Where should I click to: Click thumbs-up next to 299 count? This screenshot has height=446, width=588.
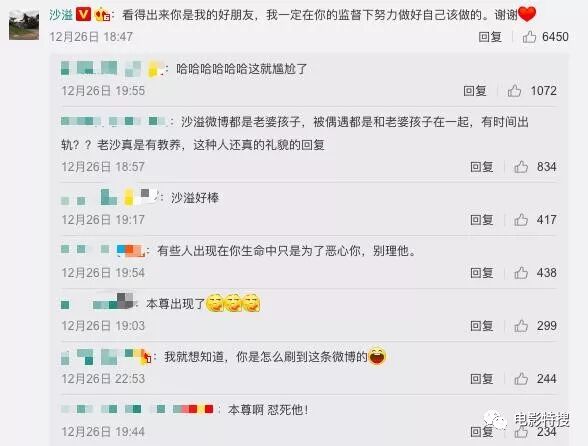point(521,326)
